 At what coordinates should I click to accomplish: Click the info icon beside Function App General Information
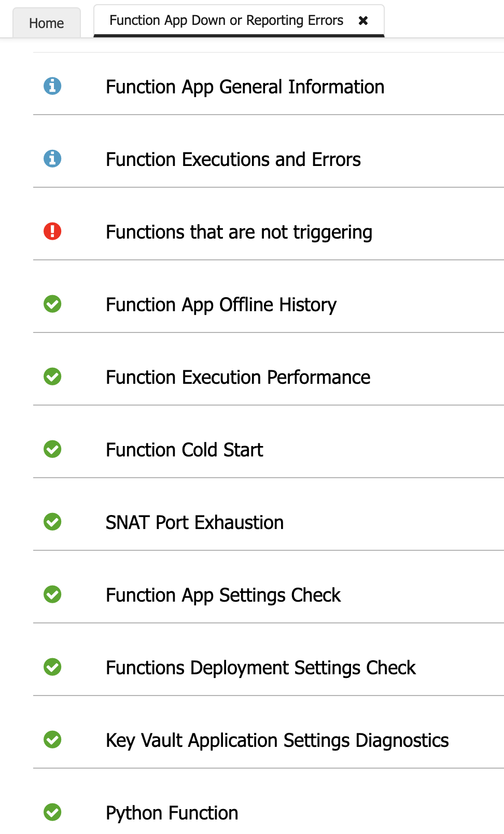[x=53, y=87]
